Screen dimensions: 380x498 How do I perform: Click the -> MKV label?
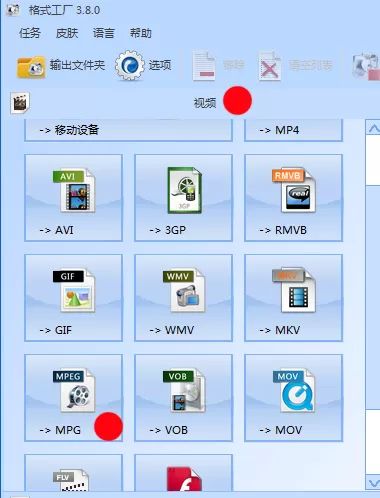coord(279,330)
